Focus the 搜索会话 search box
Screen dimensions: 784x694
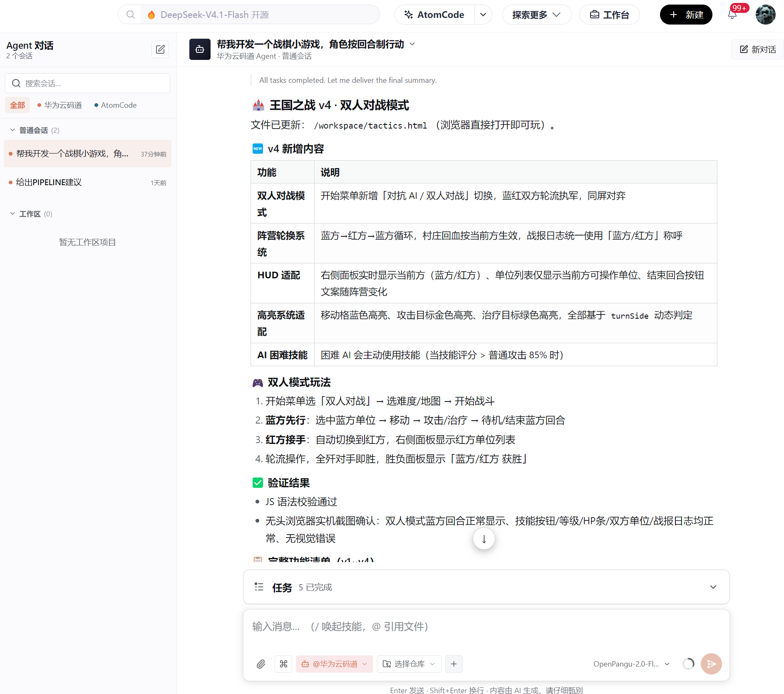87,83
